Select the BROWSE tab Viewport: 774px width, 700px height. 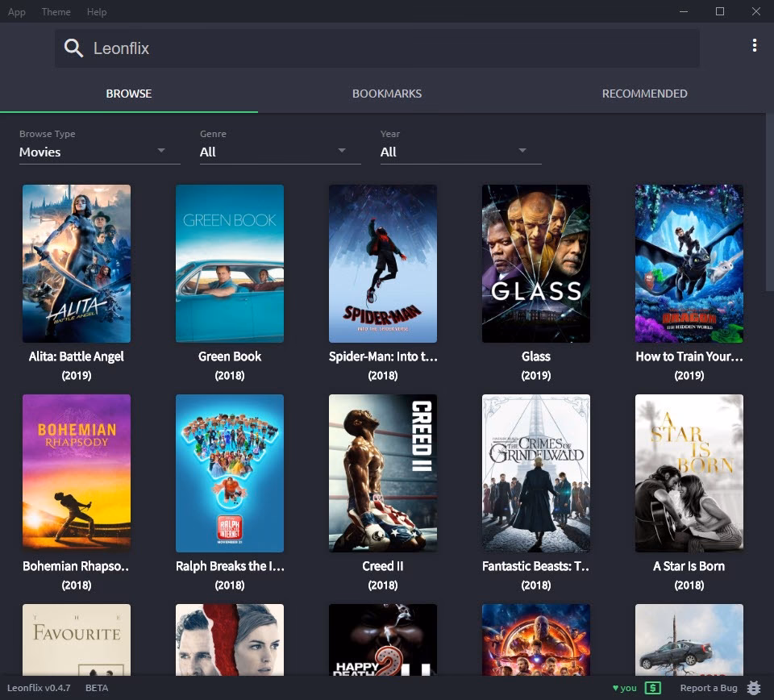coord(128,94)
